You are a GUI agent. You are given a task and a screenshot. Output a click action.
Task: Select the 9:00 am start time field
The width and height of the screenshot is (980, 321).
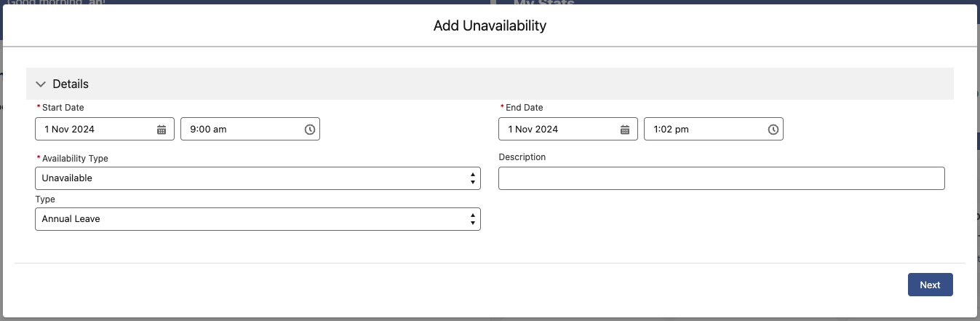pos(240,130)
